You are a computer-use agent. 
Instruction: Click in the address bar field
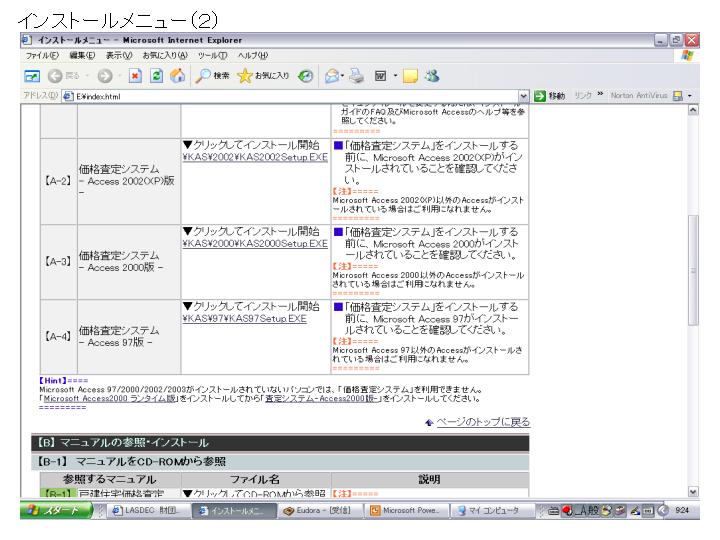click(x=295, y=96)
